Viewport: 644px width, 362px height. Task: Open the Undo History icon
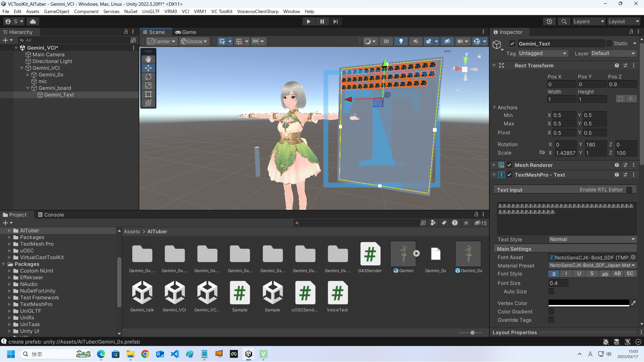coord(549,21)
